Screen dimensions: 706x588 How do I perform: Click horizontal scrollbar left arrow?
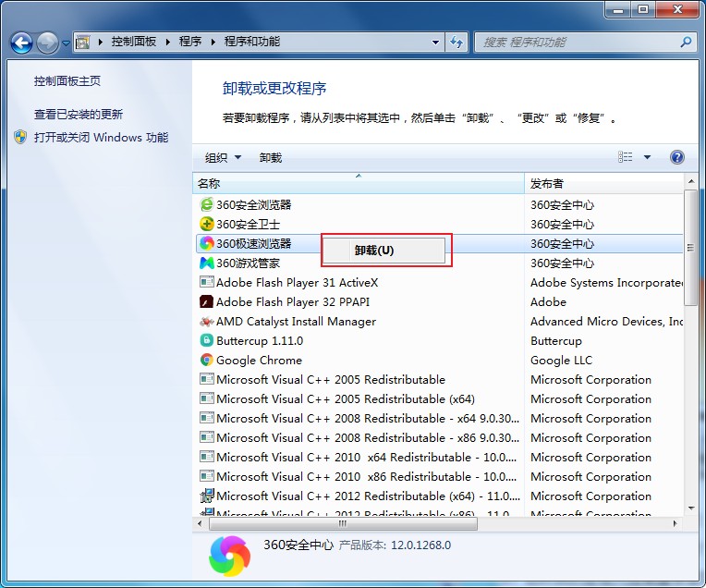pos(200,523)
